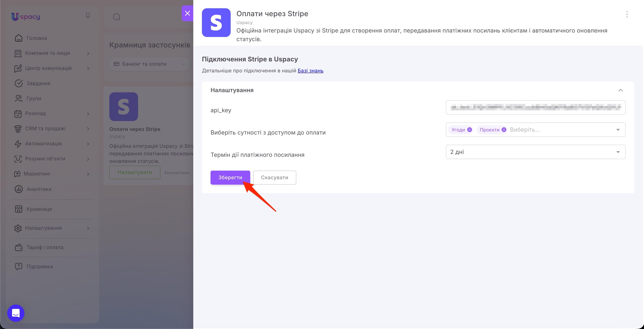Screen dimensions: 644x329
Task: Click the Розклад calendar icon
Action: click(18, 114)
